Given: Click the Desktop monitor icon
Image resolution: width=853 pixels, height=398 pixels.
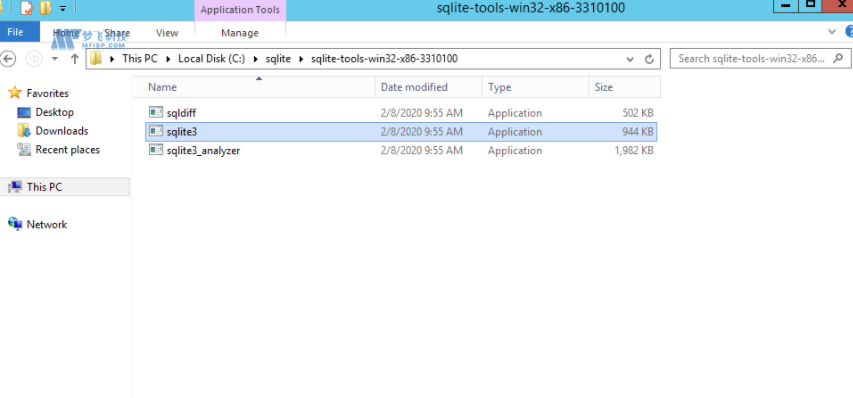Looking at the screenshot, I should 24,113.
